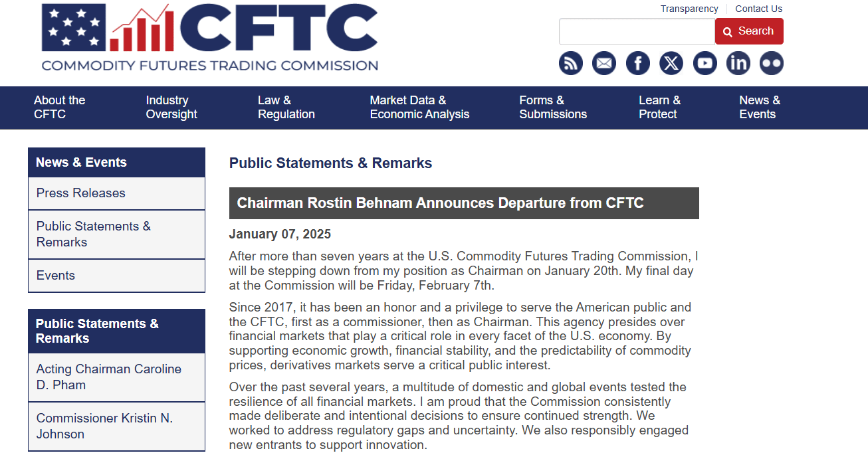Expand the Forms & Submissions menu
Viewport: 868px width, 453px height.
point(553,107)
